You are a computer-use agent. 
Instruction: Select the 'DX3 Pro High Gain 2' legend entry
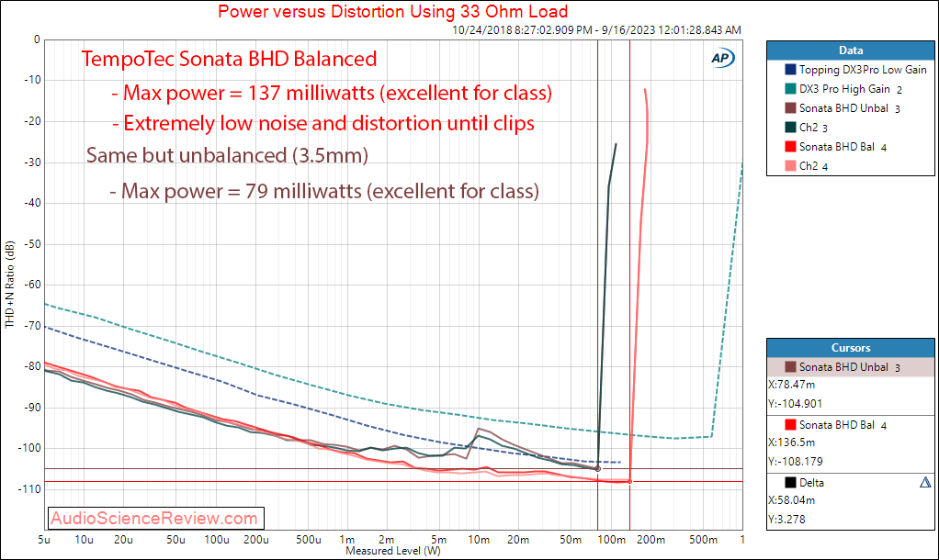851,89
